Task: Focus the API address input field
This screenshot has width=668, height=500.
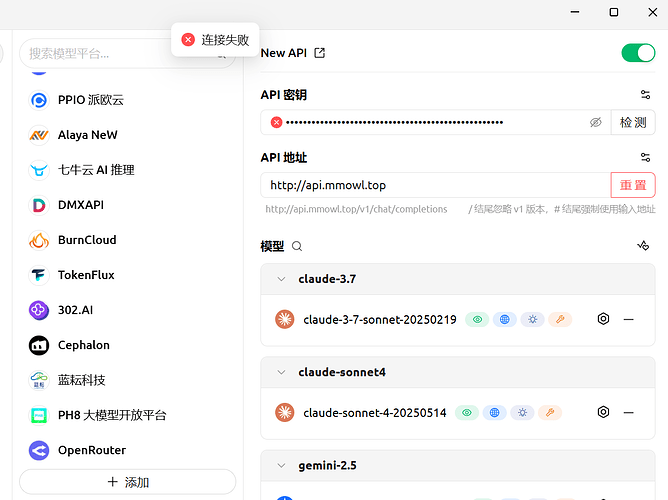Action: tap(436, 185)
